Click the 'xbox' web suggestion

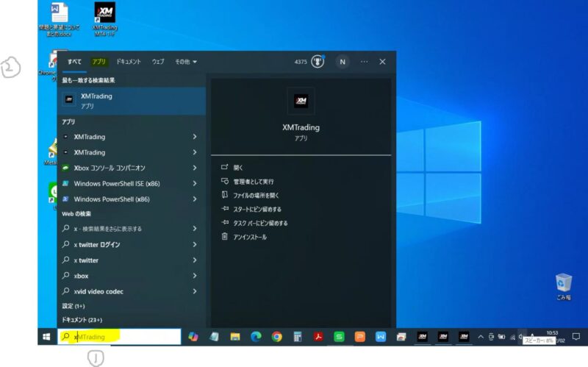pyautogui.click(x=81, y=277)
